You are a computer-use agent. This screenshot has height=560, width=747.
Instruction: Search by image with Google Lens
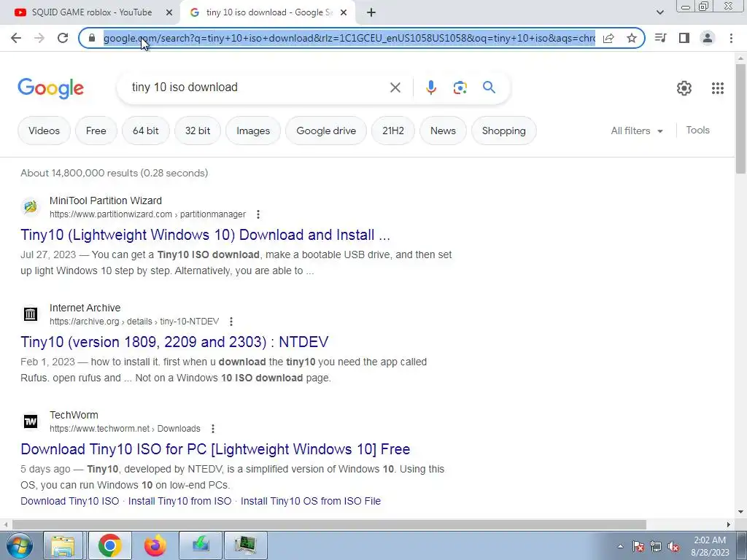460,87
